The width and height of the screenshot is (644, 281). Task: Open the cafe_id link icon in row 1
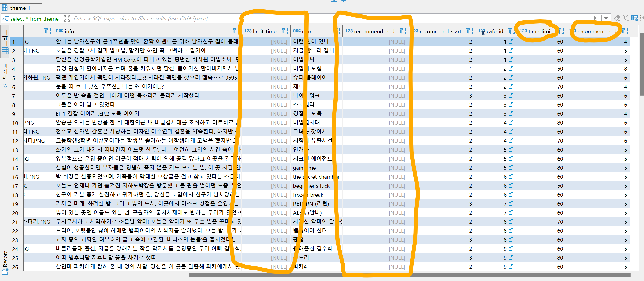pyautogui.click(x=511, y=42)
